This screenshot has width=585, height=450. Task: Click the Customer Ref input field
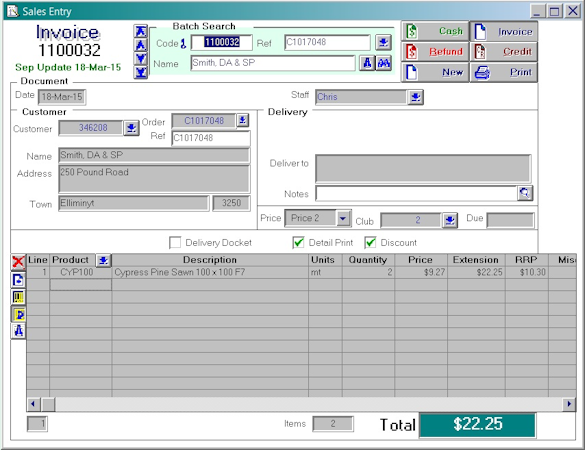(211, 138)
